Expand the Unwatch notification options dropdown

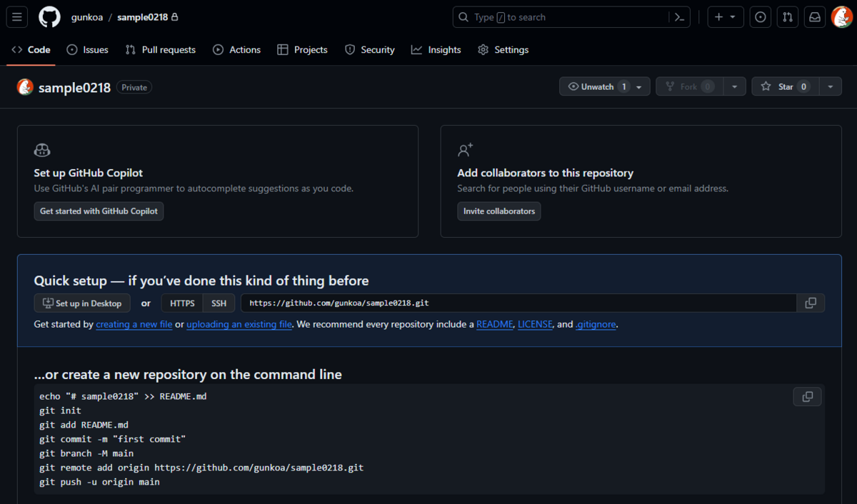[639, 86]
